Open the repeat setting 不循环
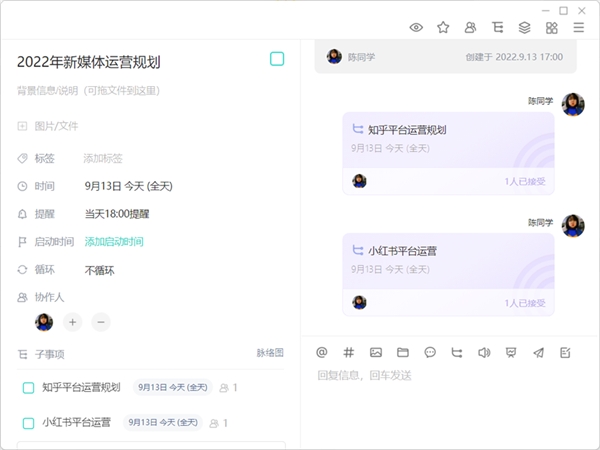This screenshot has width=600, height=450. click(x=99, y=271)
